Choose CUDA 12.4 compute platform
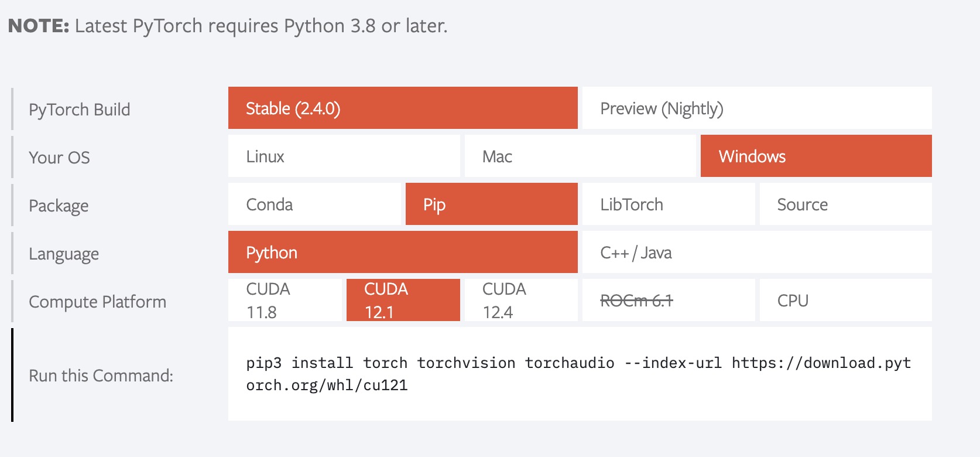This screenshot has height=457, width=980. (521, 300)
